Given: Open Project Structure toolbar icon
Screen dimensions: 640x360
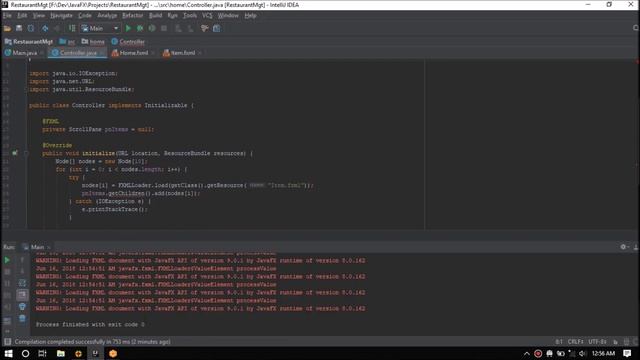Looking at the screenshot, I should tap(204, 28).
